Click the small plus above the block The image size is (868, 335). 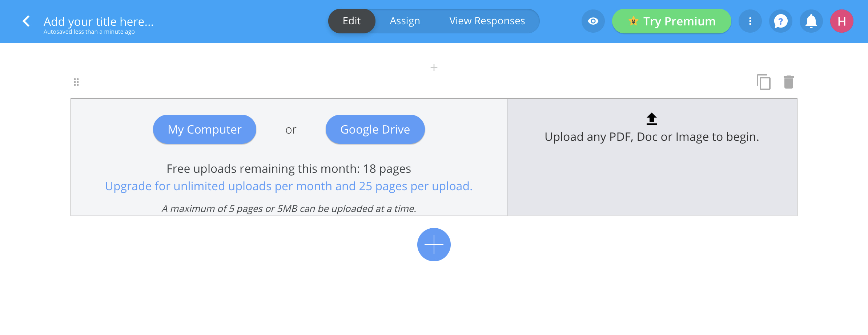click(x=433, y=68)
